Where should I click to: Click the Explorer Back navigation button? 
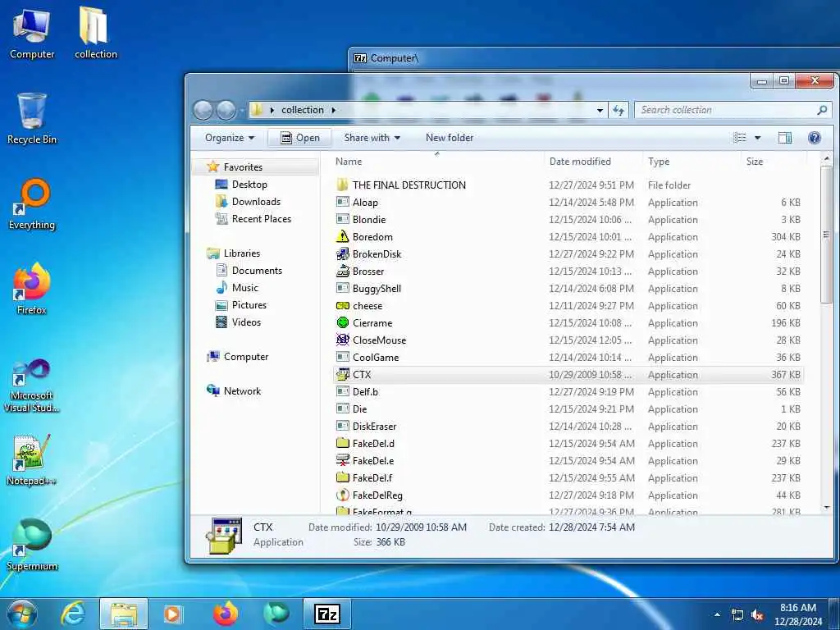pos(203,111)
